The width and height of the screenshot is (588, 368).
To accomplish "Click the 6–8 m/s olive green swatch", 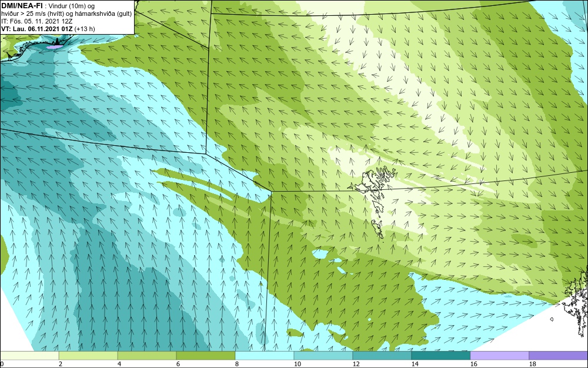I will click(x=206, y=356).
